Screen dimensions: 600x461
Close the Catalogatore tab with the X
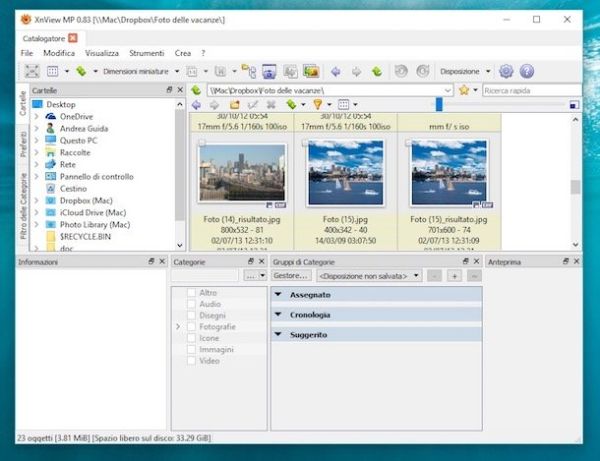click(x=72, y=38)
